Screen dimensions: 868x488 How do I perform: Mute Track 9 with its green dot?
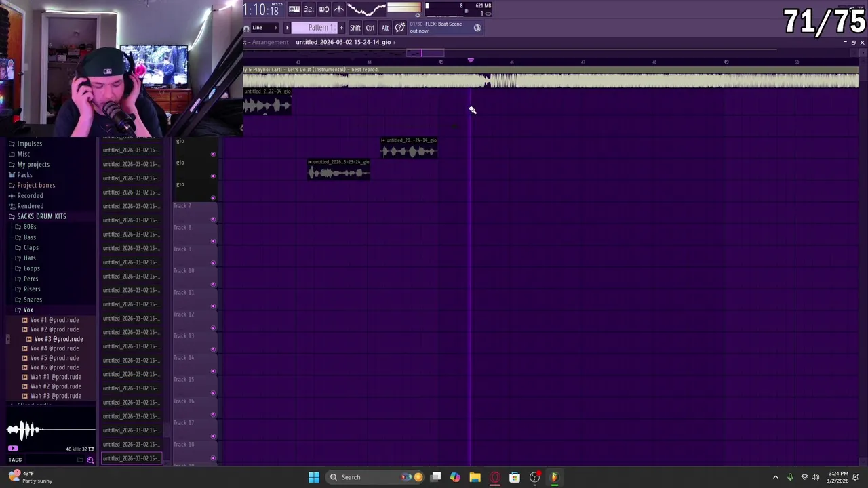pyautogui.click(x=213, y=263)
